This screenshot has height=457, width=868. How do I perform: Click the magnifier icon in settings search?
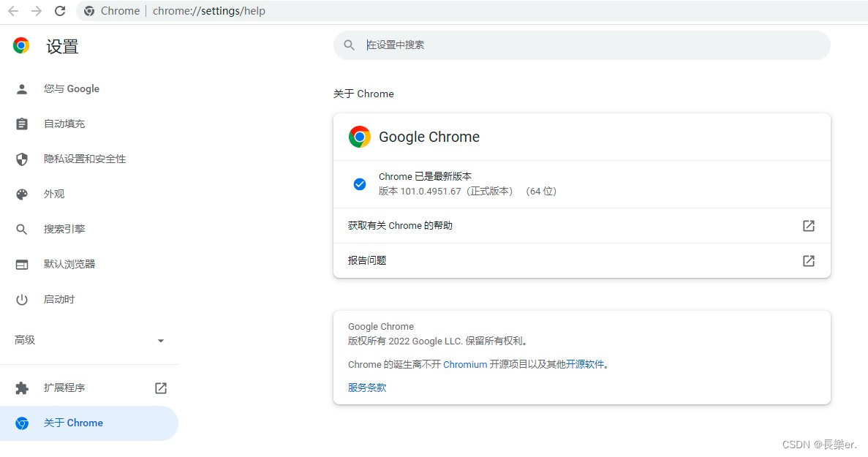(349, 45)
